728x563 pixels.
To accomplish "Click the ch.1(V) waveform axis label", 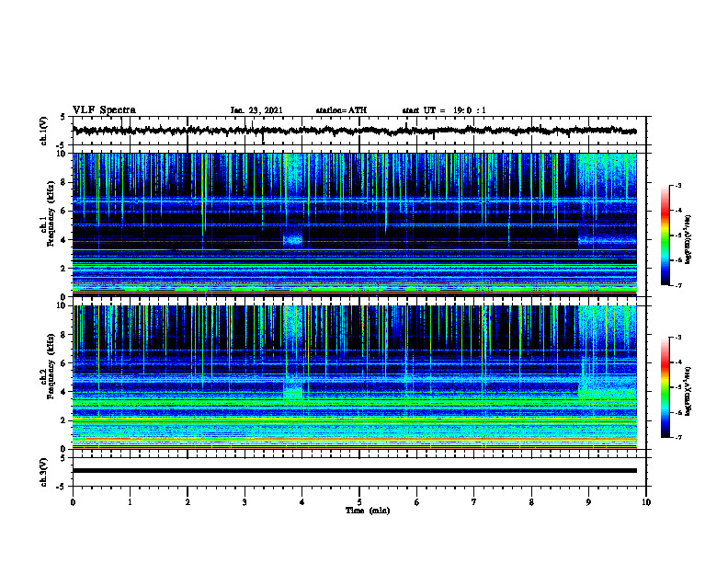I will click(x=44, y=131).
